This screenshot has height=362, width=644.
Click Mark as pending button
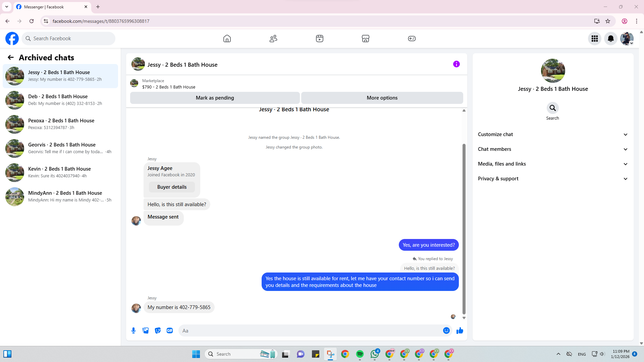coord(215,98)
